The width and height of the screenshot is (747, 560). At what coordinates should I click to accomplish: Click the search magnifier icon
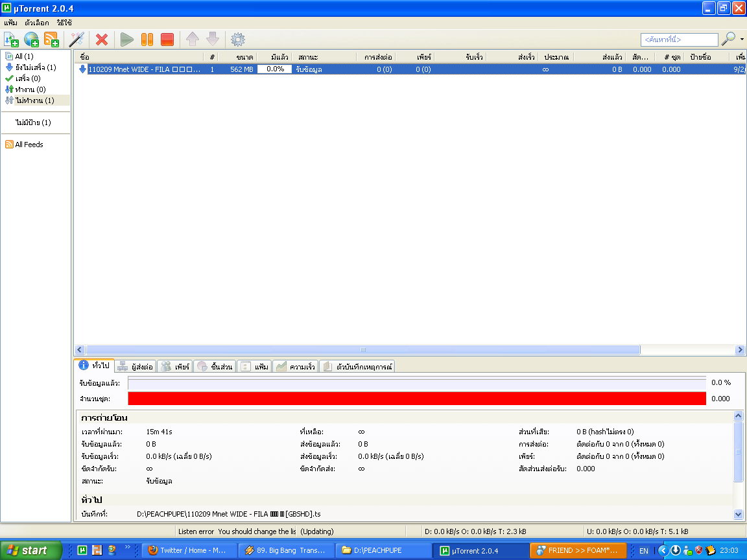728,39
